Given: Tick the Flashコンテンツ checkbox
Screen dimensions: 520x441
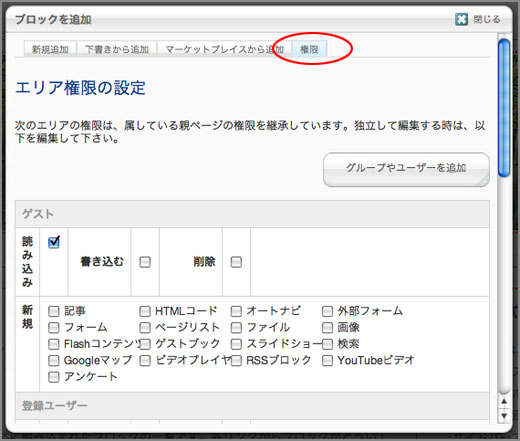Looking at the screenshot, I should point(54,344).
